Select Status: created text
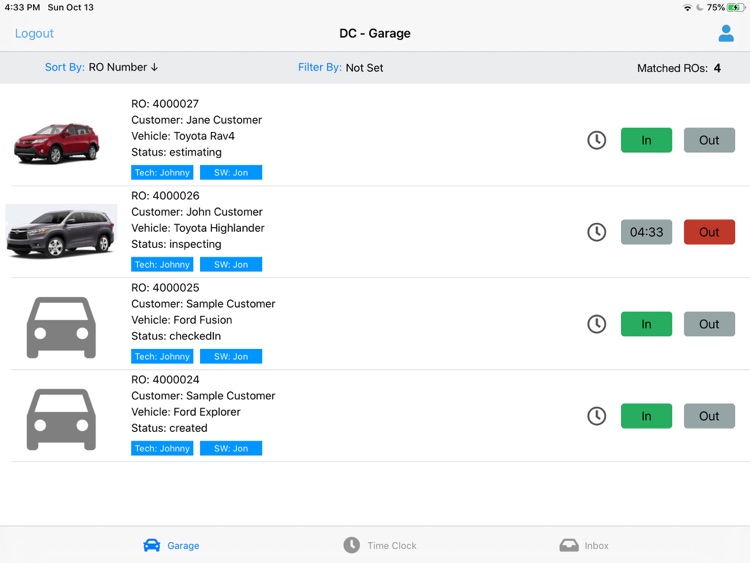This screenshot has width=750, height=563. (169, 428)
